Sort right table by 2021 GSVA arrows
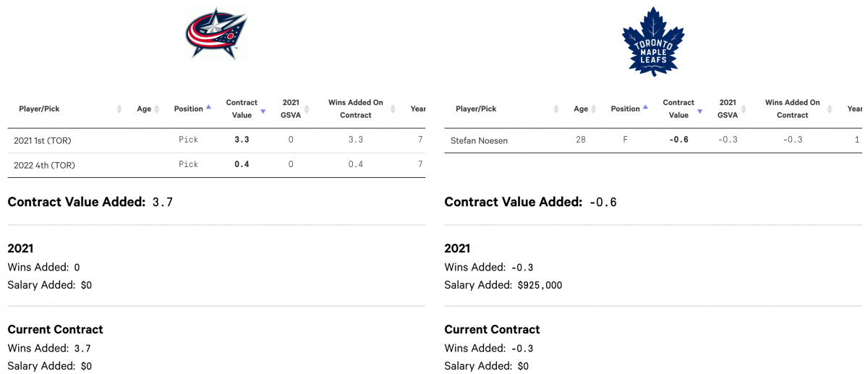 click(743, 109)
